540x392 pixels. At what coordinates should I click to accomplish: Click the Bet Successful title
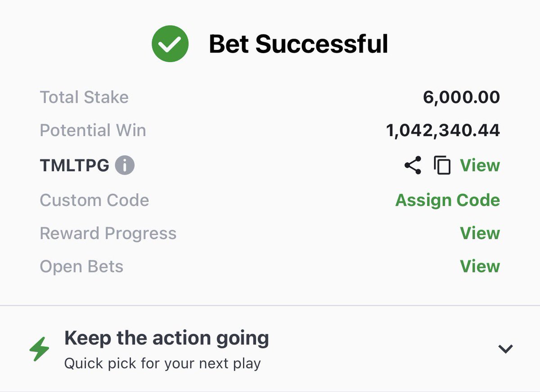click(298, 44)
